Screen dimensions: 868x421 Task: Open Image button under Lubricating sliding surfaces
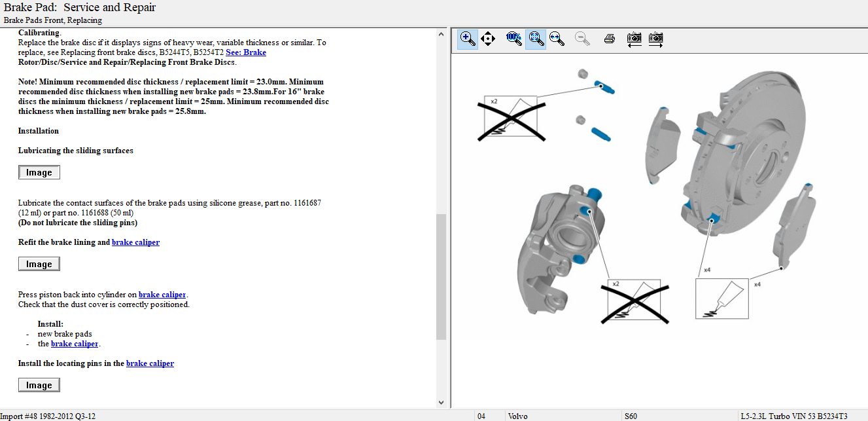pos(39,172)
